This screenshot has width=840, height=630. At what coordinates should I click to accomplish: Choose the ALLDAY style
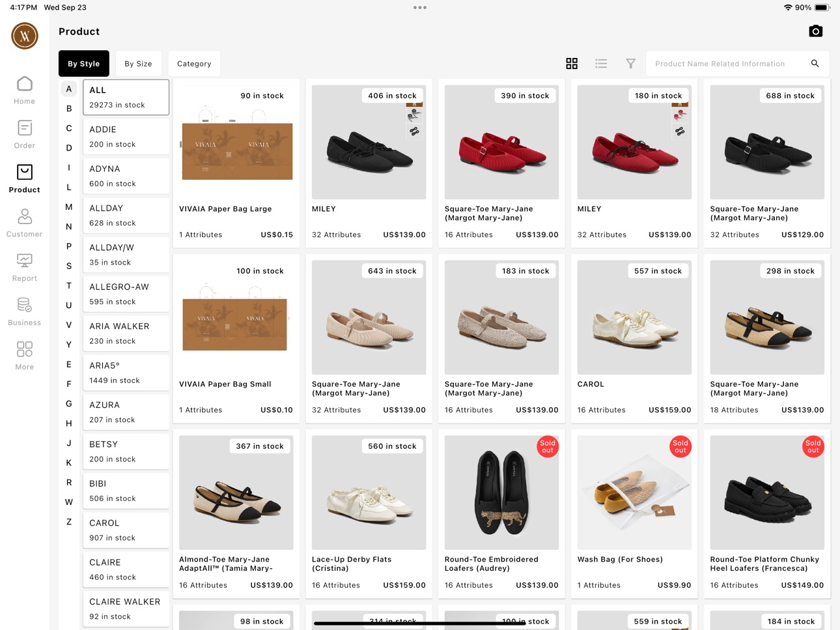126,215
